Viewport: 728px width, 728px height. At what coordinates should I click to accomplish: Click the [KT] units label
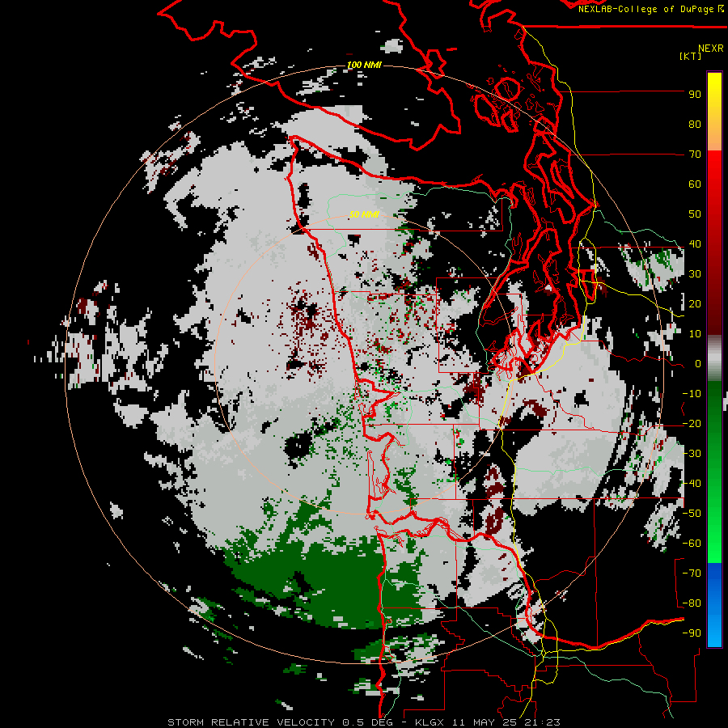pyautogui.click(x=691, y=56)
